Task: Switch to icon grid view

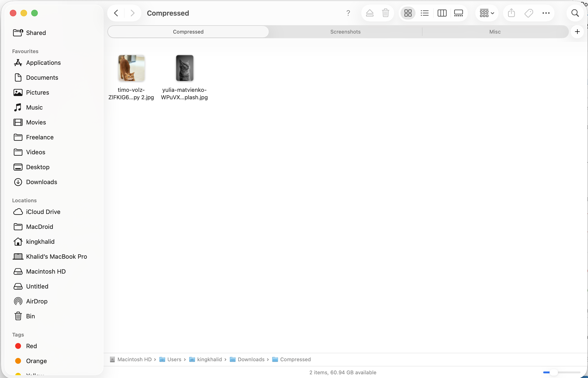Action: (x=408, y=13)
